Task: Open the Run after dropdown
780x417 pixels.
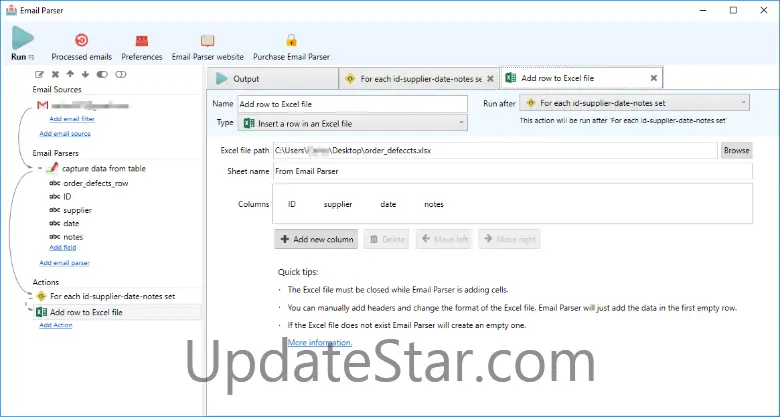Action: [634, 103]
